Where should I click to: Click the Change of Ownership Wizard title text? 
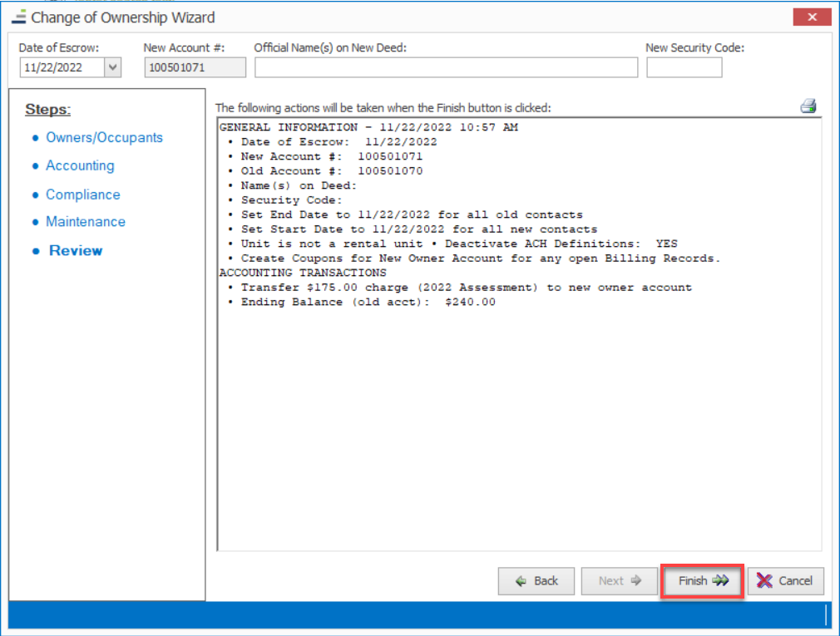pyautogui.click(x=123, y=17)
